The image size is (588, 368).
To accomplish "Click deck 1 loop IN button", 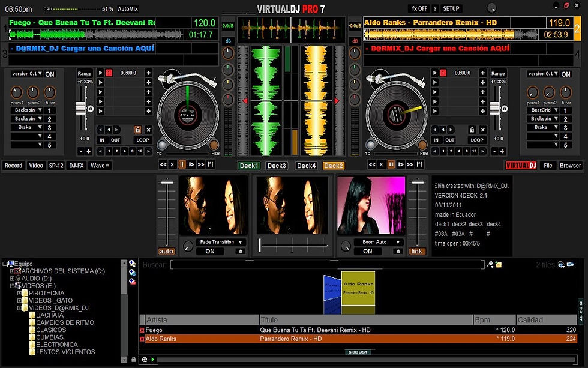I will click(x=102, y=140).
